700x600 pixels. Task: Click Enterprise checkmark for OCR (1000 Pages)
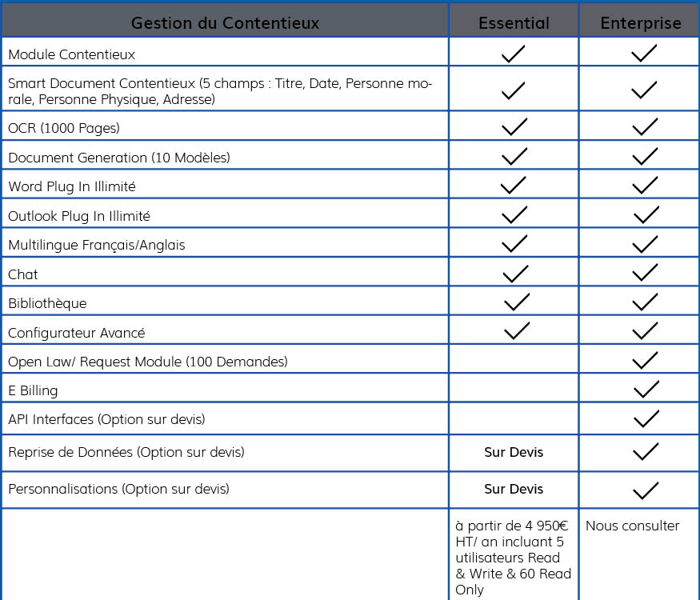[645, 126]
